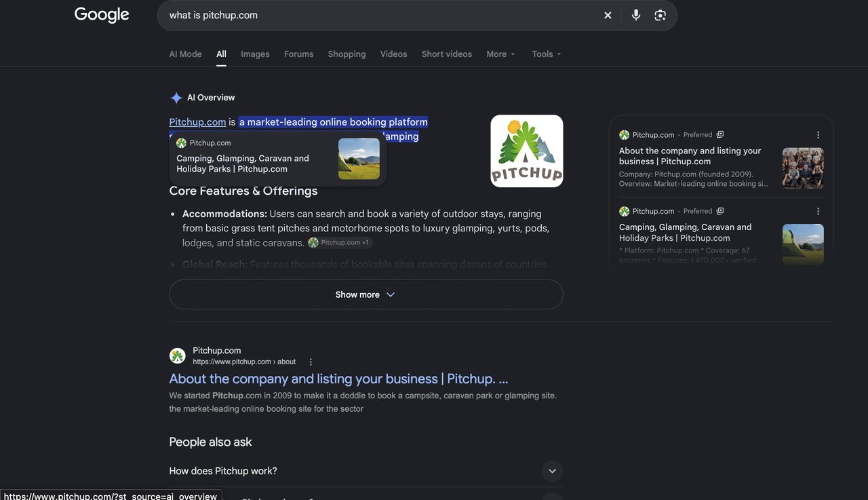
Task: Open Google Lens image search icon
Action: click(x=660, y=15)
